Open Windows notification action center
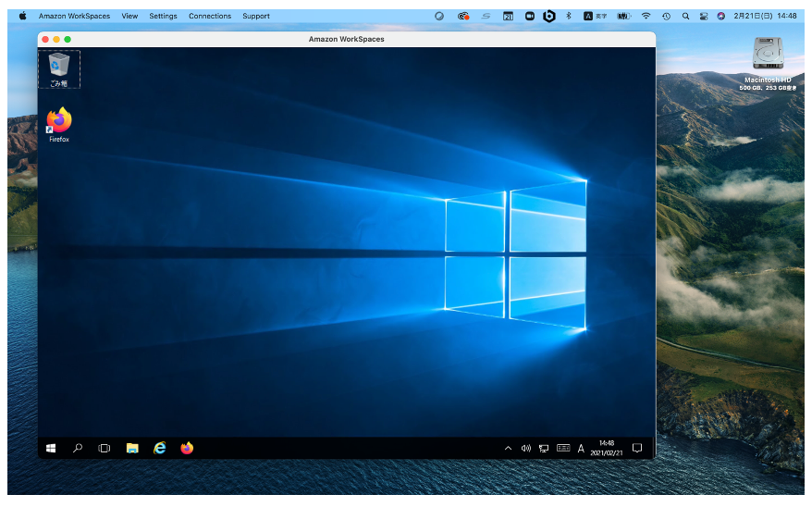 (637, 448)
